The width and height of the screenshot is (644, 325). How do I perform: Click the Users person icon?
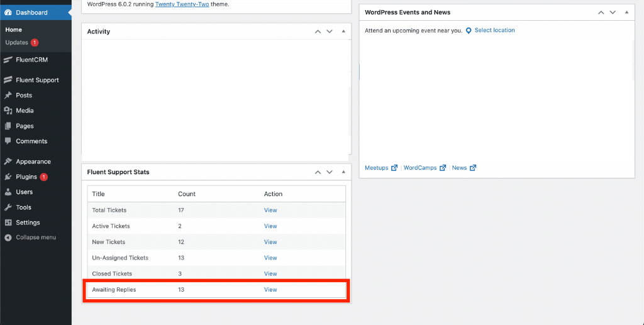pyautogui.click(x=8, y=192)
